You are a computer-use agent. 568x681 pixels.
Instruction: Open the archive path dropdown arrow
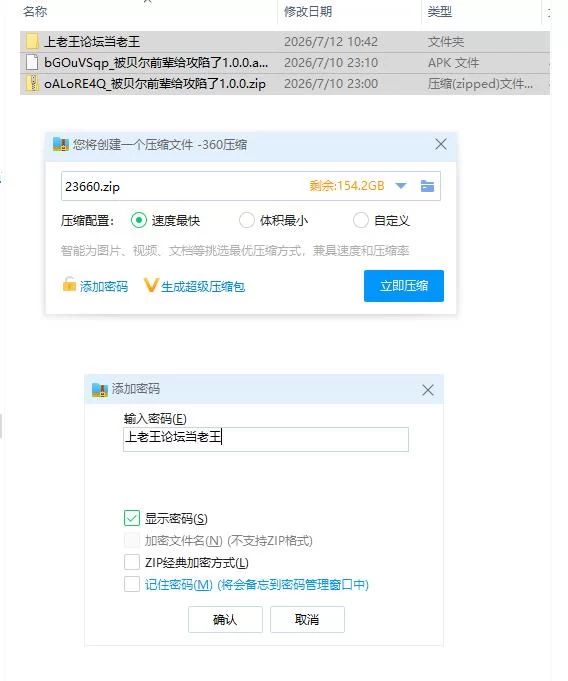(x=401, y=186)
